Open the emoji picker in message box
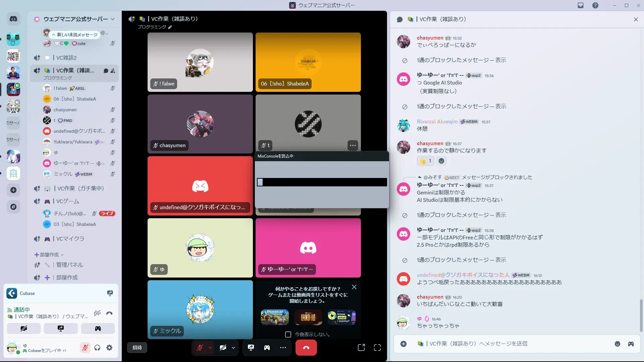This screenshot has height=362, width=644. pos(617,344)
